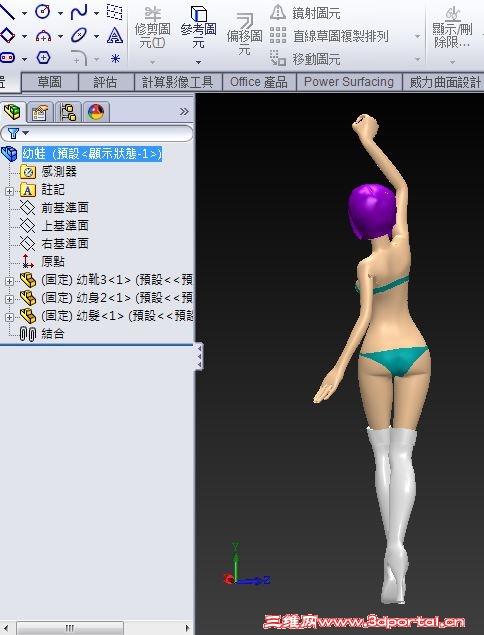Click the dashed-grid plane icon in top toolbar
This screenshot has height=635, width=484.
point(115,12)
